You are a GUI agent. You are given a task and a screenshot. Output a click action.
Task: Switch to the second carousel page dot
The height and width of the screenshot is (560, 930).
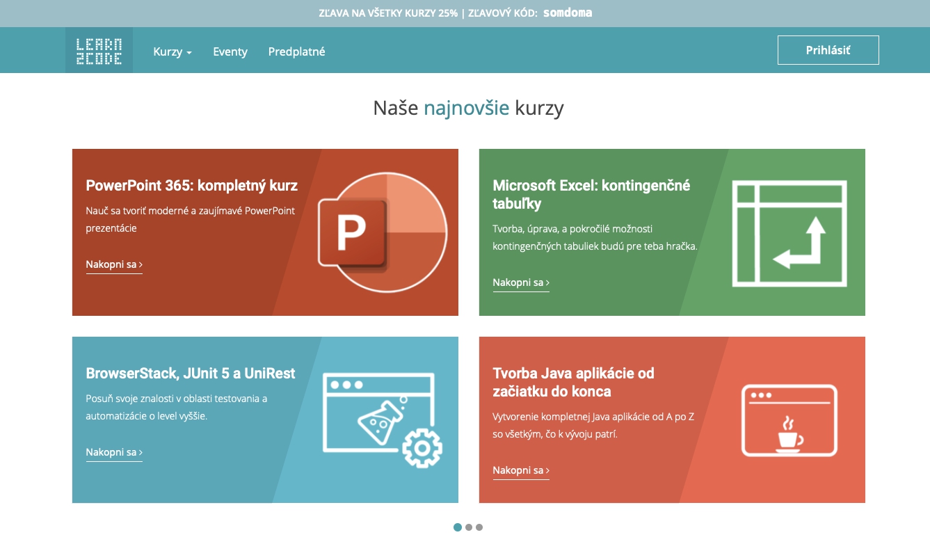click(469, 527)
